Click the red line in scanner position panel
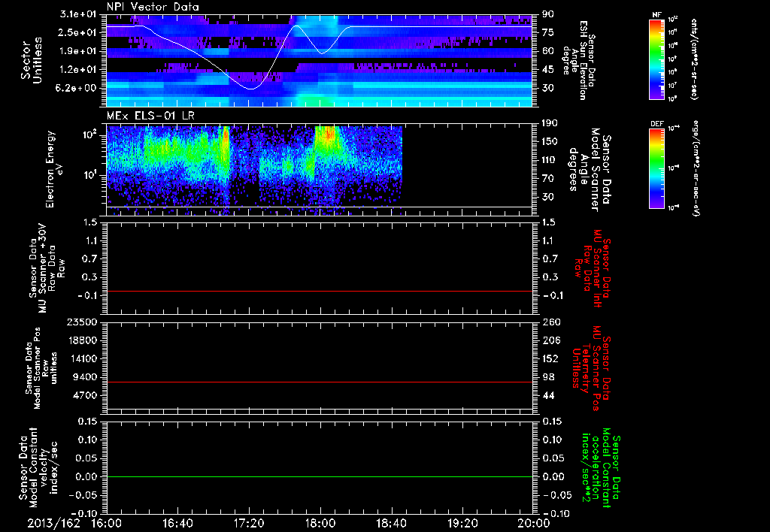Screen dimensions: 770x532 tap(319, 382)
